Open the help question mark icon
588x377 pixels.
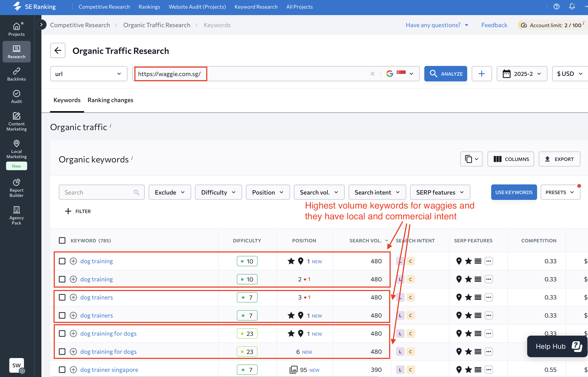click(x=556, y=7)
